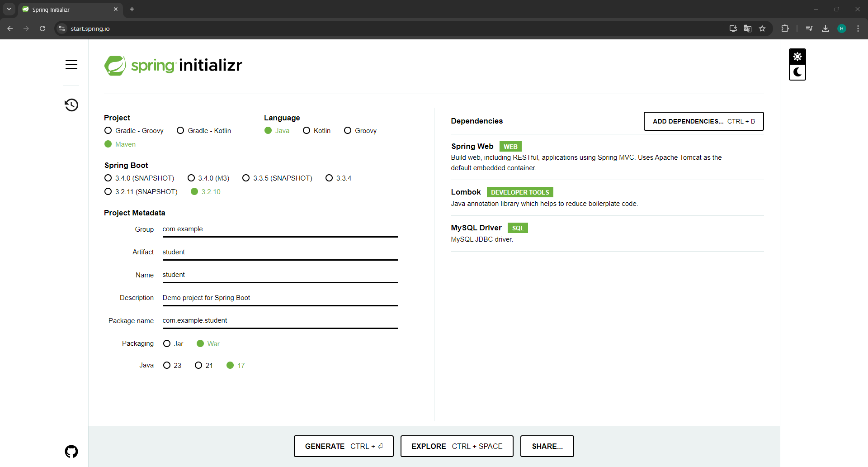Choose Kotlin language
This screenshot has height=467, width=868.
click(317, 131)
